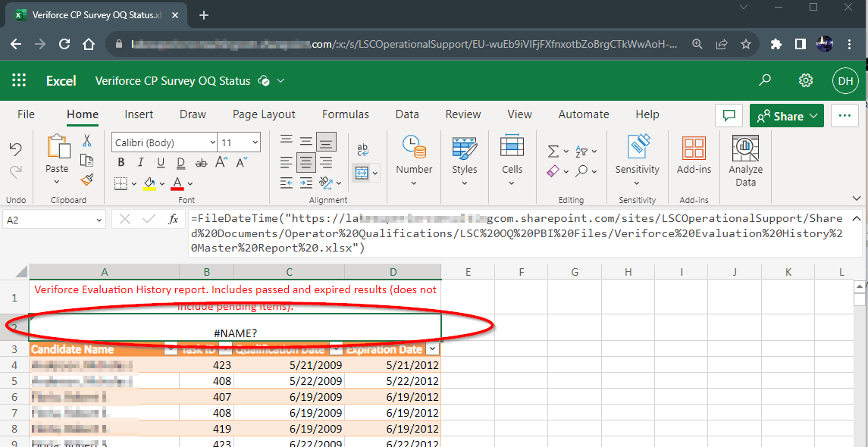Click the Name Box showing A2
This screenshot has width=868, height=447.
(x=47, y=220)
